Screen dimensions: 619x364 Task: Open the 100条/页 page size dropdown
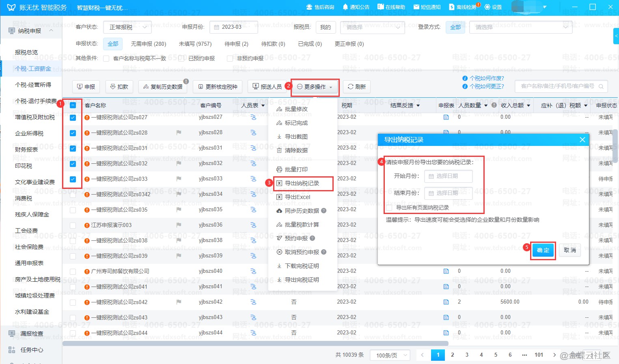coord(391,355)
